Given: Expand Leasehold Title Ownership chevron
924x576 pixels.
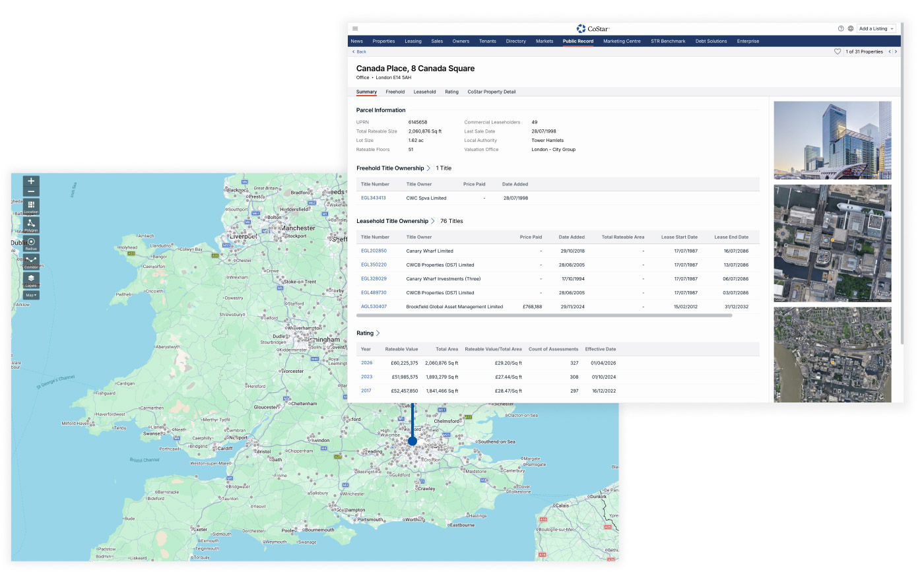Looking at the screenshot, I should coord(433,221).
